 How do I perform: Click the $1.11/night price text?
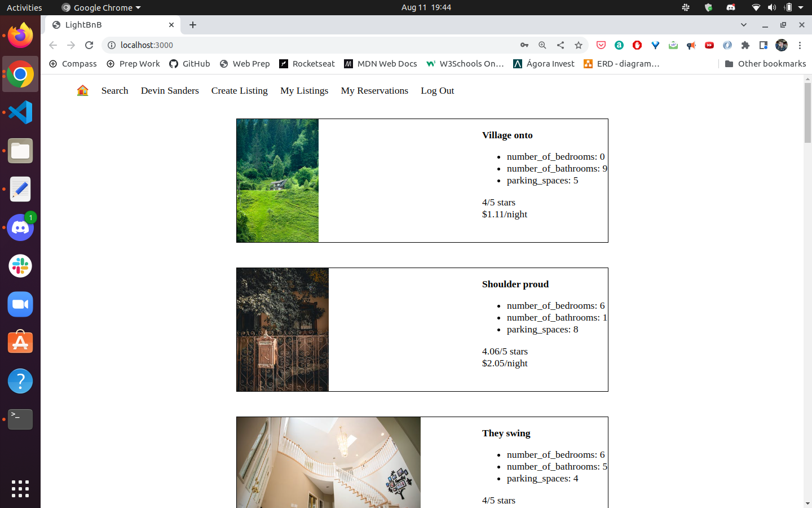coord(505,214)
